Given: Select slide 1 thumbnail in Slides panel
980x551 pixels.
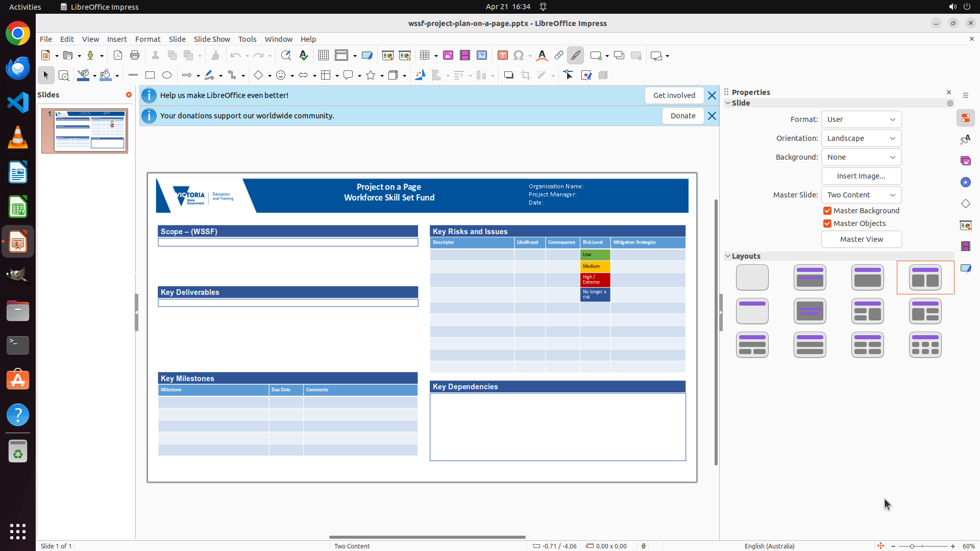Looking at the screenshot, I should [x=90, y=131].
